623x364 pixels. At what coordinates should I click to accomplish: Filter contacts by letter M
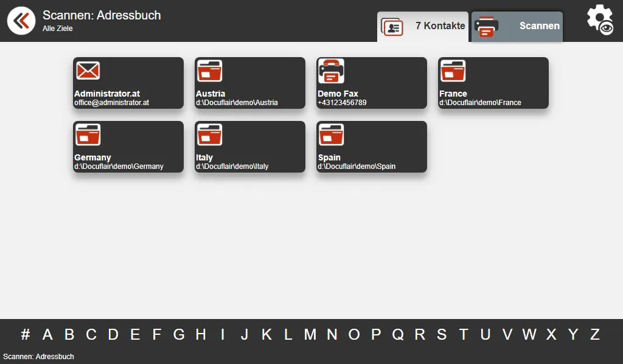coord(310,334)
